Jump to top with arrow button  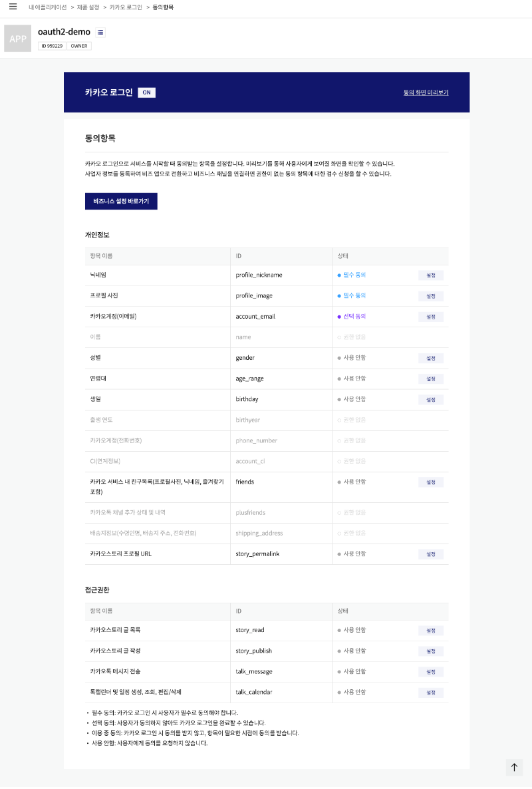click(x=514, y=767)
